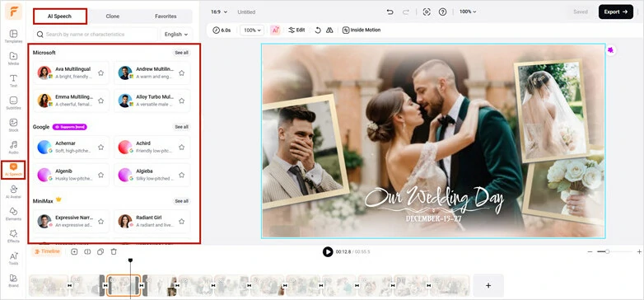Image resolution: width=644 pixels, height=300 pixels.
Task: Toggle the Timeline view button
Action: (x=47, y=251)
